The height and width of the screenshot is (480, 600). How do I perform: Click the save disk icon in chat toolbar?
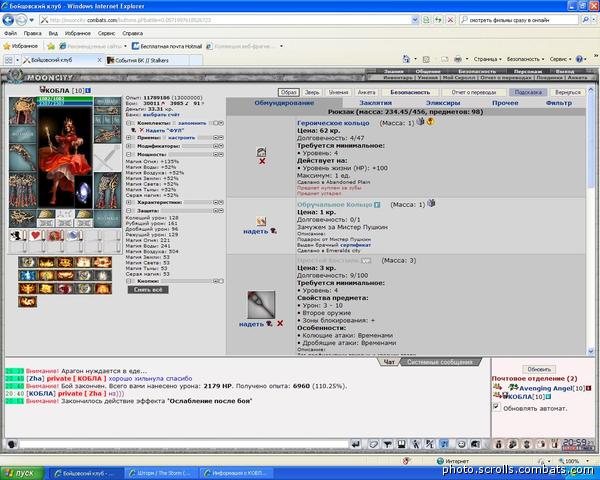(x=401, y=444)
